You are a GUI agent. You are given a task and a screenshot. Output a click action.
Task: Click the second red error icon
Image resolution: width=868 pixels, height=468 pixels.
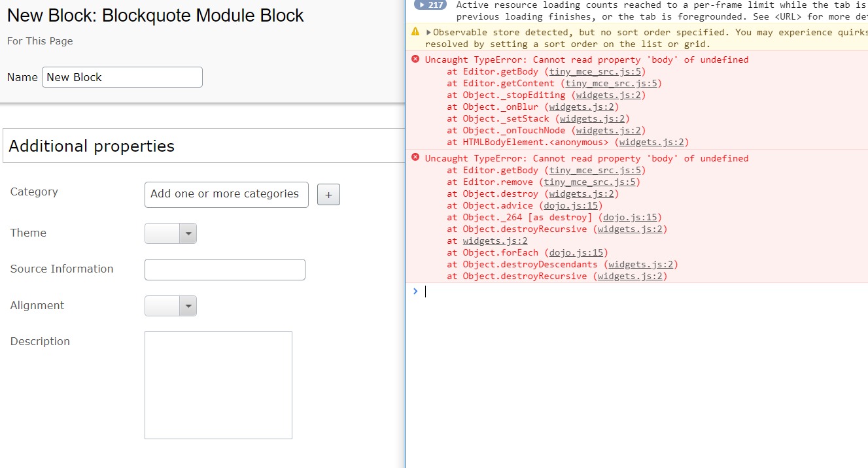[415, 158]
